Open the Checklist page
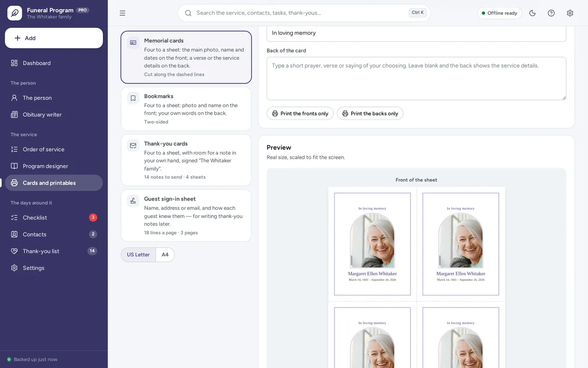This screenshot has width=588, height=368. (54, 217)
